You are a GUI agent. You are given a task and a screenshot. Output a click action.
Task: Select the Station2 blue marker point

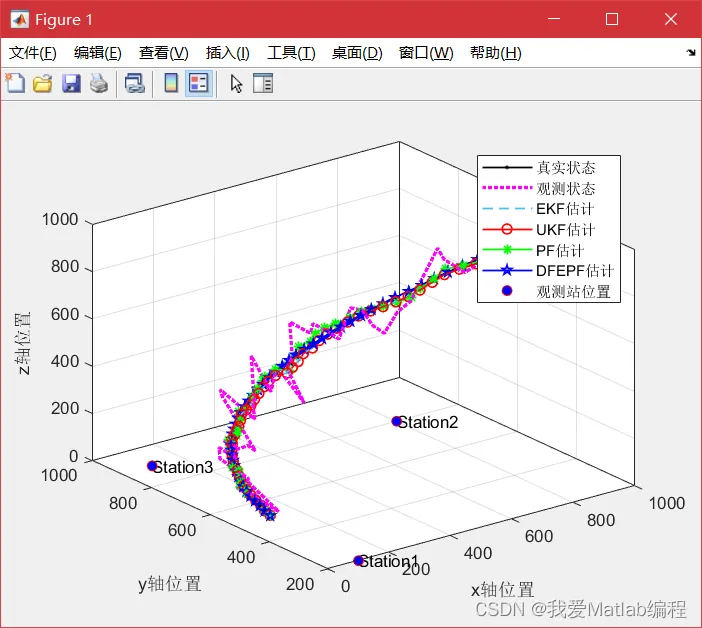click(396, 421)
